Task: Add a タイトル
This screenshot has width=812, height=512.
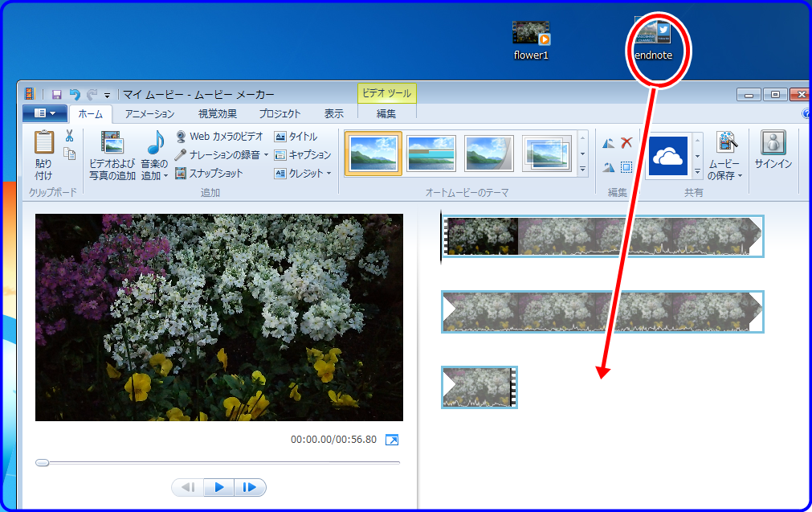Action: (x=296, y=137)
